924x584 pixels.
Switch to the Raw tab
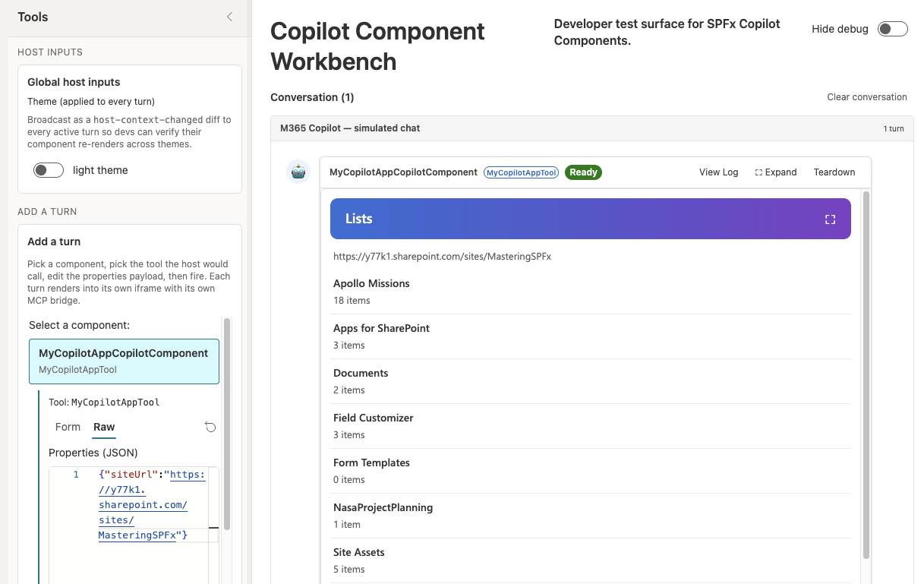[x=104, y=427]
